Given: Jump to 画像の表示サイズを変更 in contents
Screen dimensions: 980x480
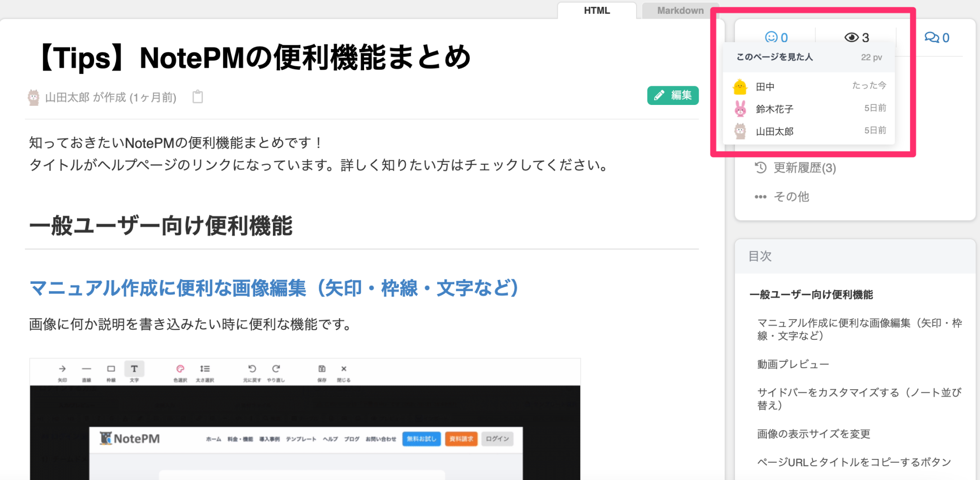Looking at the screenshot, I should 814,434.
